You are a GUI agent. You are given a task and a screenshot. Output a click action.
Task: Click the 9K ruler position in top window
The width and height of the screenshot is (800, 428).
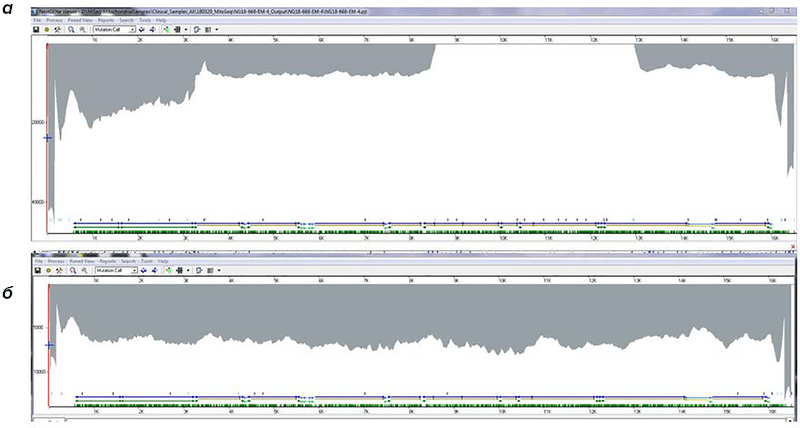[457, 40]
